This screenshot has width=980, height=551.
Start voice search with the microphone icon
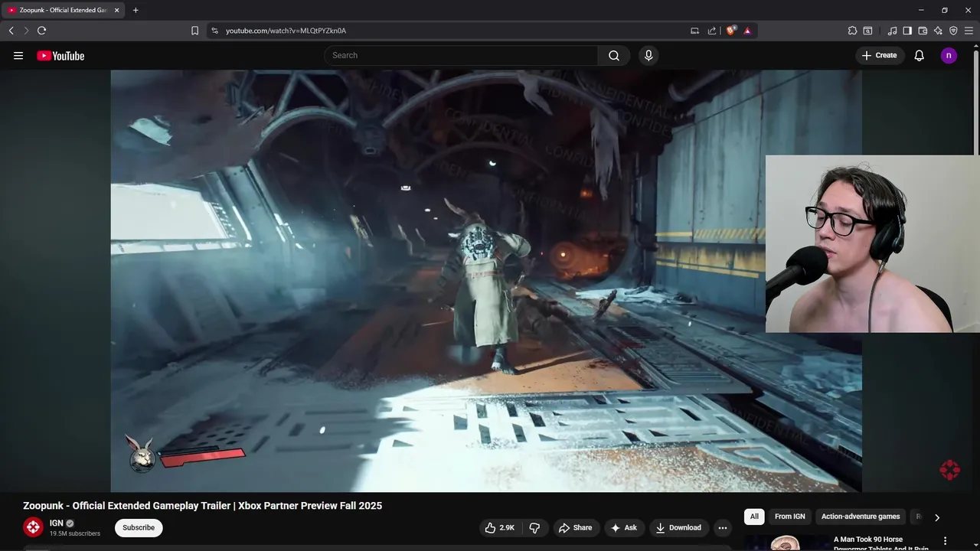[x=648, y=55]
